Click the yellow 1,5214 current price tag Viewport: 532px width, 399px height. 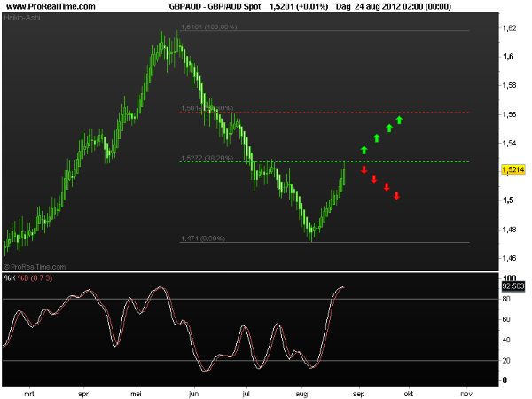click(513, 169)
